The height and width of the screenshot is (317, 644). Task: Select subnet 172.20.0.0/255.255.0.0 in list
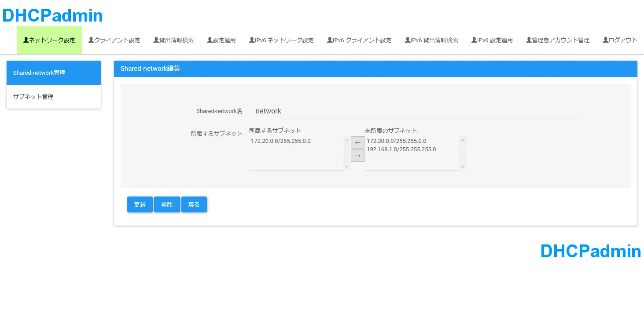click(281, 141)
